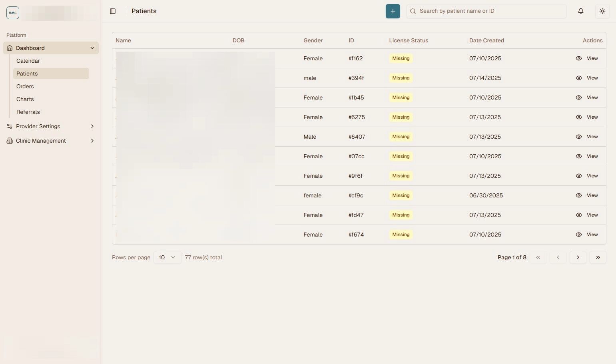Click the License Status column header
Screen dimensions: 616x364
click(x=409, y=40)
